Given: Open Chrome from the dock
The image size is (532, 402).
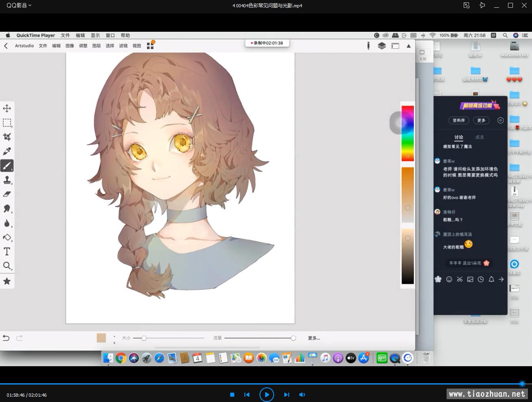Looking at the screenshot, I should (120, 358).
